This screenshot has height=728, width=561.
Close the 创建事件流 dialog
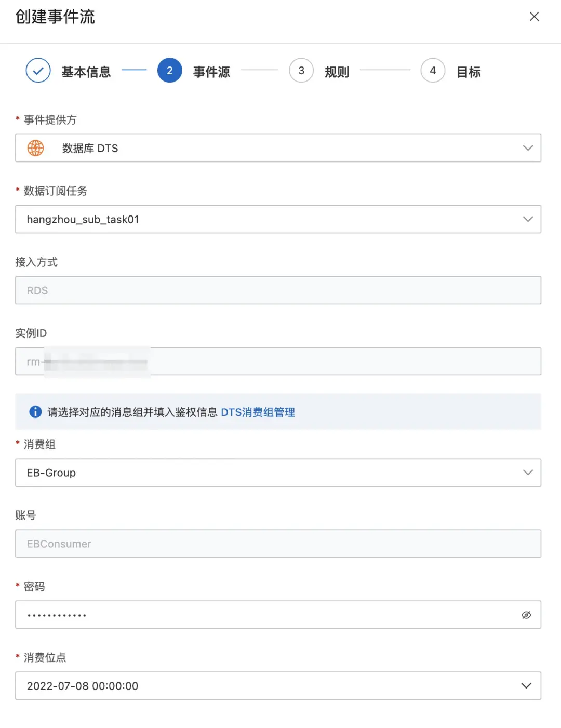pos(534,17)
